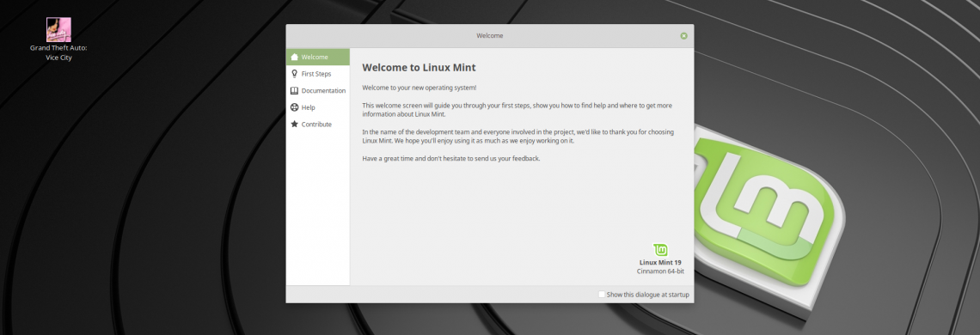The height and width of the screenshot is (335, 980).
Task: Click the 'Linux Mint 19' version label
Action: (x=660, y=263)
